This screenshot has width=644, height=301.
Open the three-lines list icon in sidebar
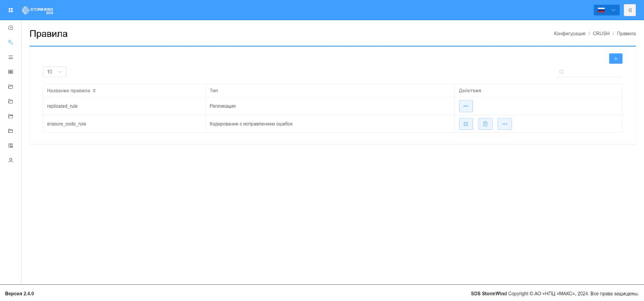(x=11, y=57)
